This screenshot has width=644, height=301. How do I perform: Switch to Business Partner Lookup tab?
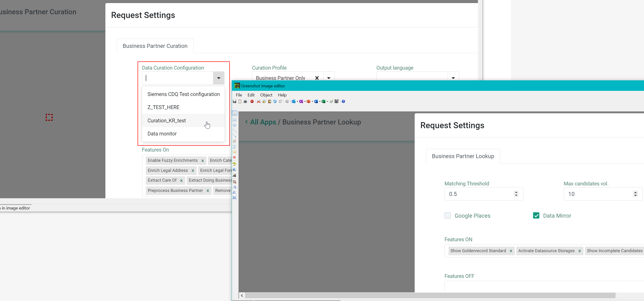point(463,156)
